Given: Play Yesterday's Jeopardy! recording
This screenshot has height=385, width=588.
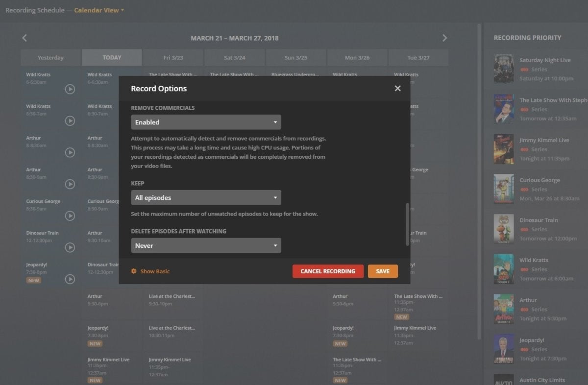Looking at the screenshot, I should (x=70, y=279).
